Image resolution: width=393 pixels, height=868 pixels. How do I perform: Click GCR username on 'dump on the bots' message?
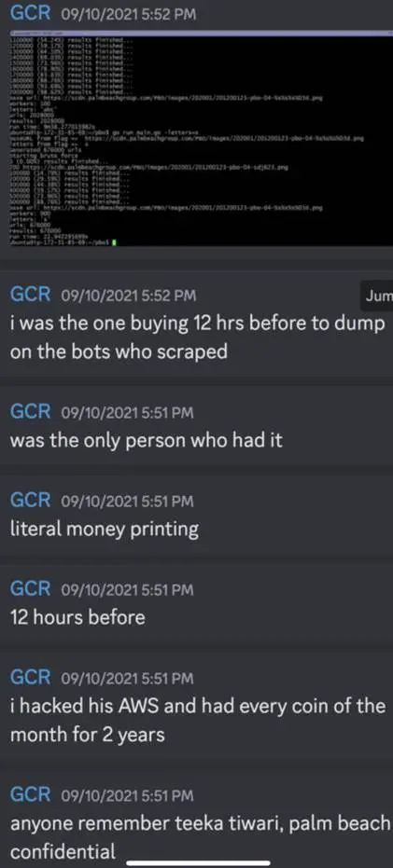[31, 295]
